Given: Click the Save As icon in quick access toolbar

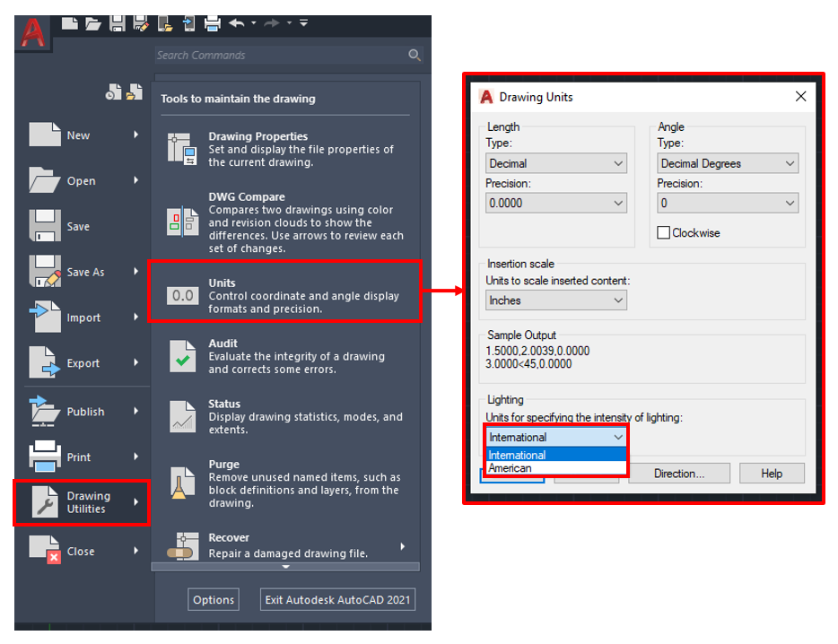Looking at the screenshot, I should pyautogui.click(x=141, y=23).
